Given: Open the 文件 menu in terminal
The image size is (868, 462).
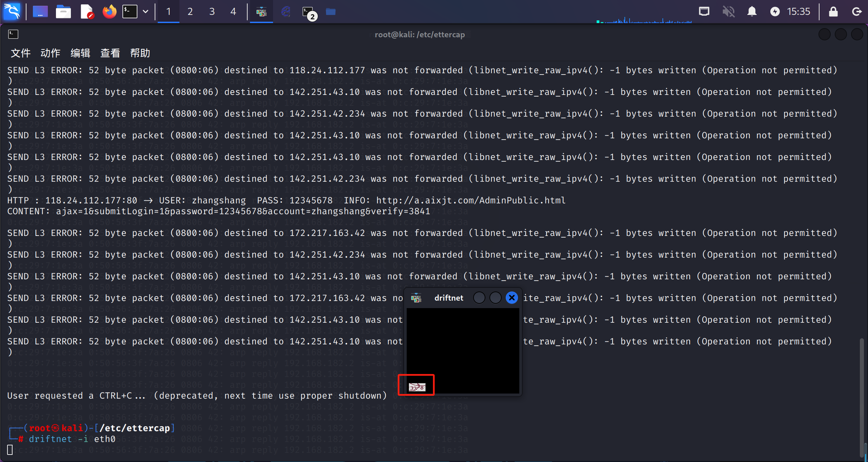Looking at the screenshot, I should pyautogui.click(x=20, y=53).
